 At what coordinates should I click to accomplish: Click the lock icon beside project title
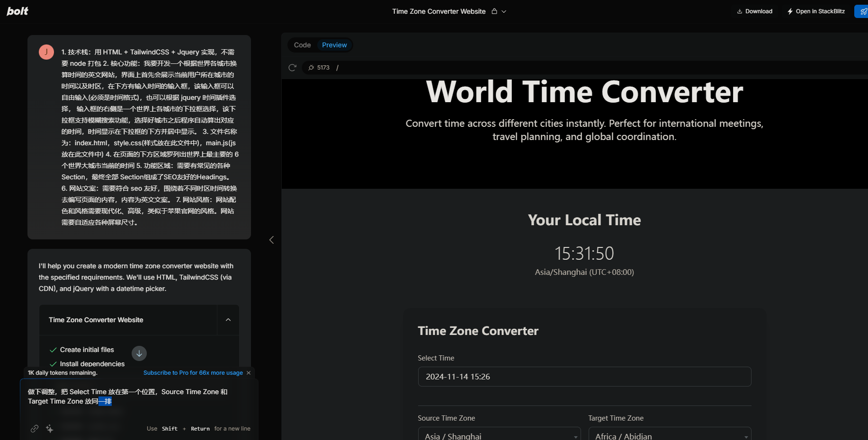click(x=494, y=11)
